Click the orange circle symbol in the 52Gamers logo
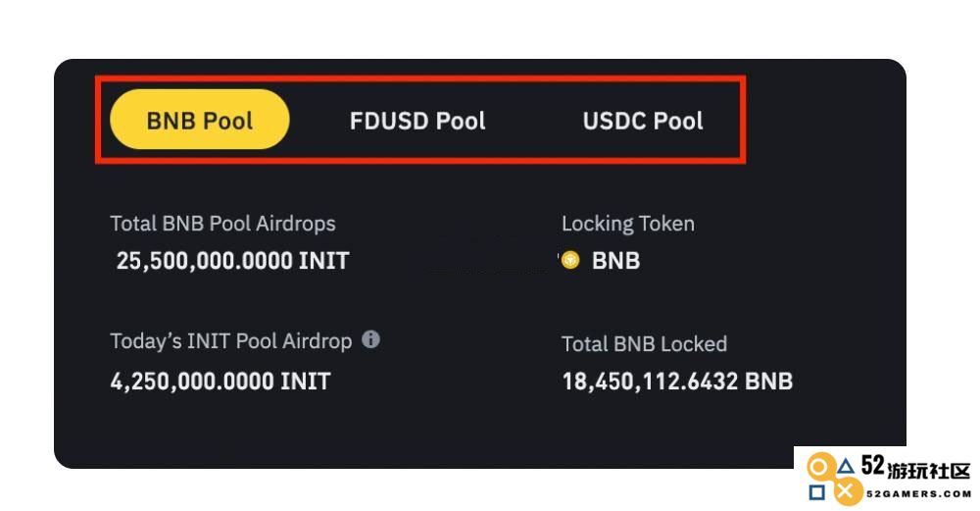The height and width of the screenshot is (511, 980). pos(818,468)
